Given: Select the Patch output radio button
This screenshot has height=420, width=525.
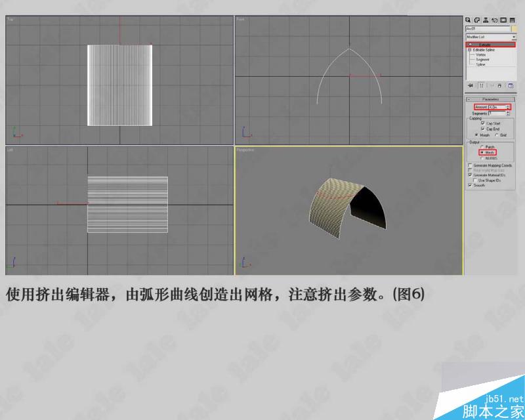Looking at the screenshot, I should (482, 146).
